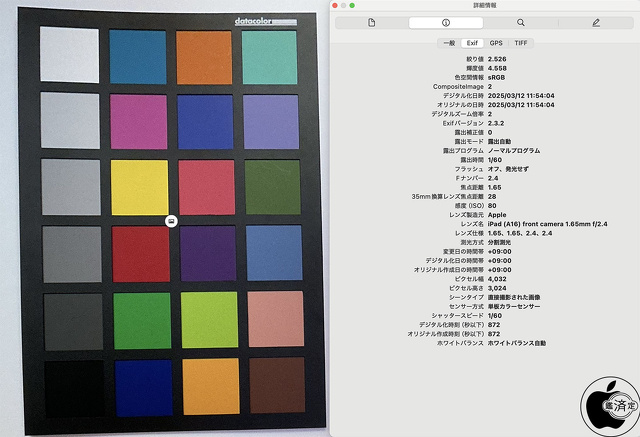Close the 詳細情報 inspector window
This screenshot has width=640, height=437.
pos(340,5)
